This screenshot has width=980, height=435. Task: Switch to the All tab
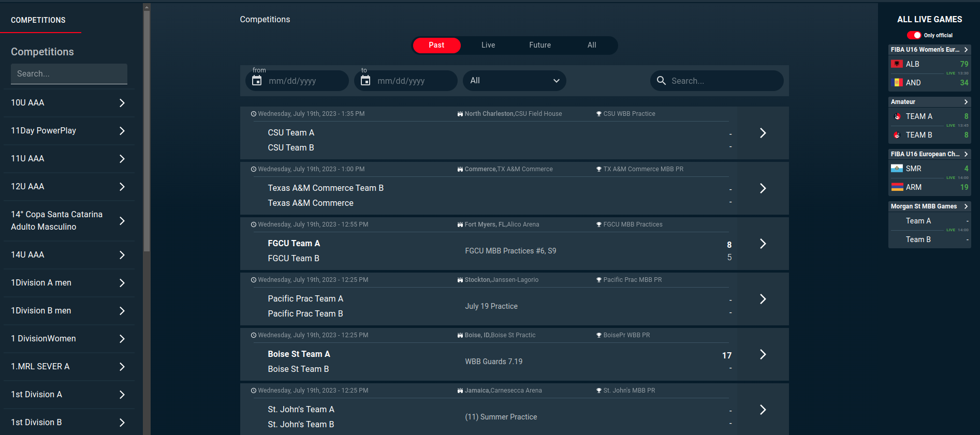(x=592, y=45)
